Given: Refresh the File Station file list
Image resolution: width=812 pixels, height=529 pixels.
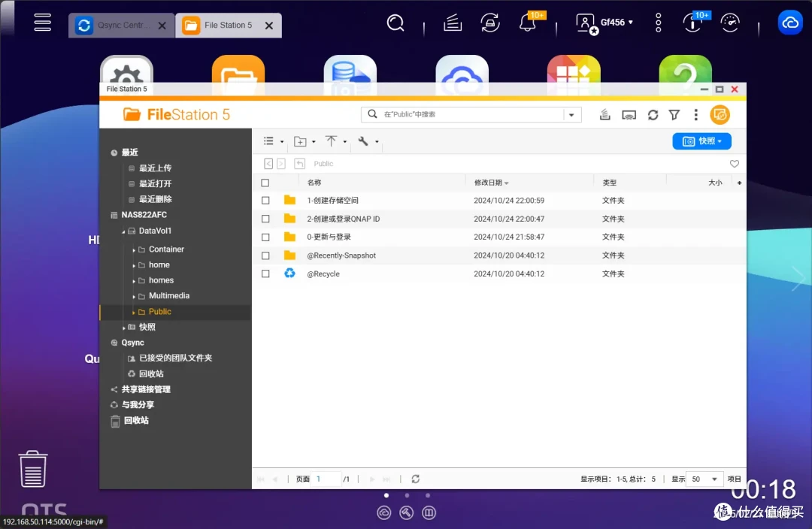Looking at the screenshot, I should click(653, 115).
